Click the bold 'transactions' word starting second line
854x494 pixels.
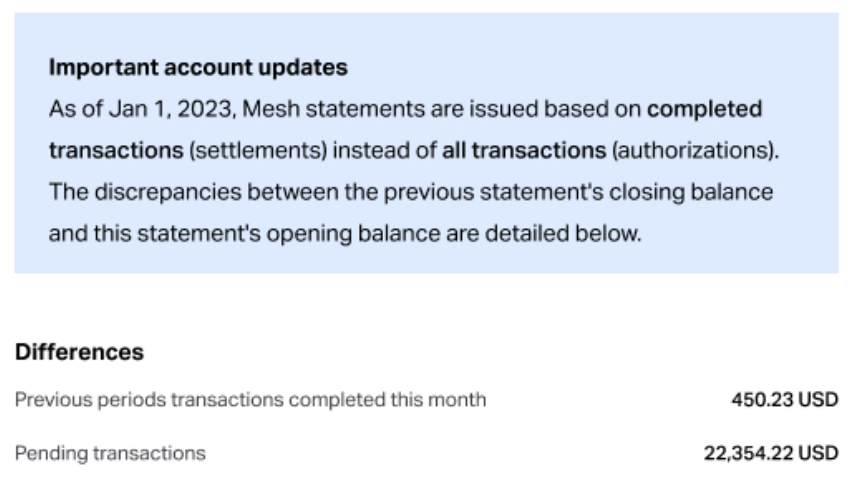coord(116,151)
